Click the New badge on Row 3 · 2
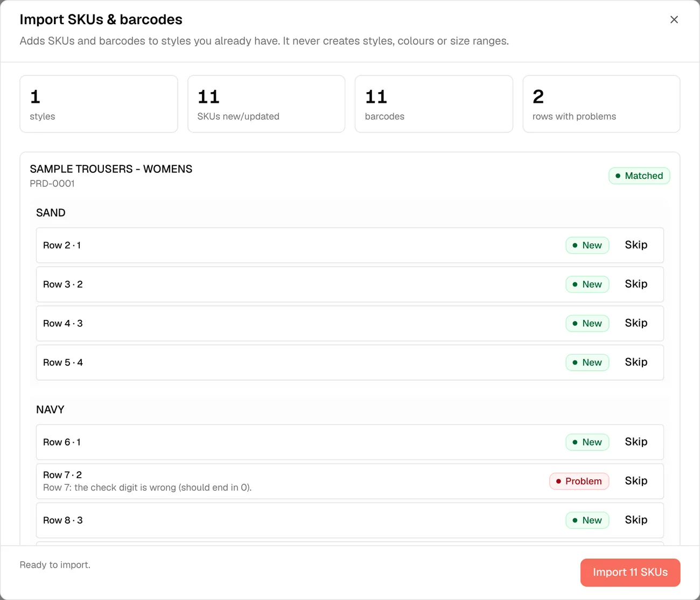This screenshot has width=700, height=600. [x=587, y=284]
